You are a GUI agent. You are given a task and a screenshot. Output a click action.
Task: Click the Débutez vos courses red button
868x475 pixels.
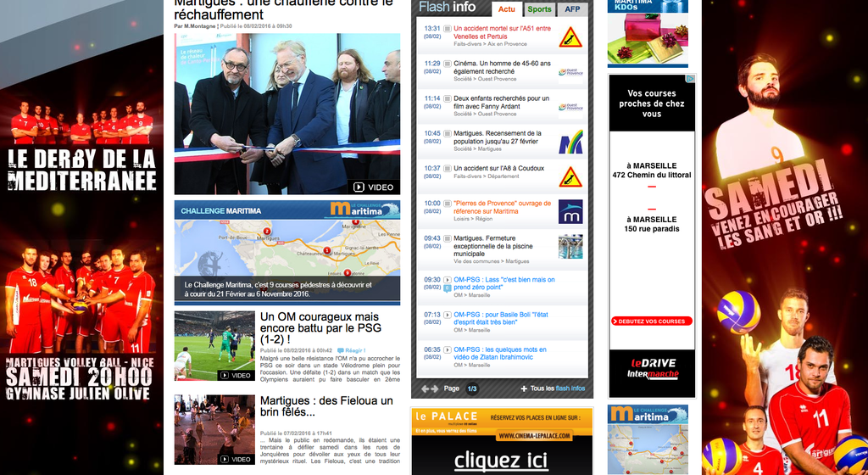[651, 321]
